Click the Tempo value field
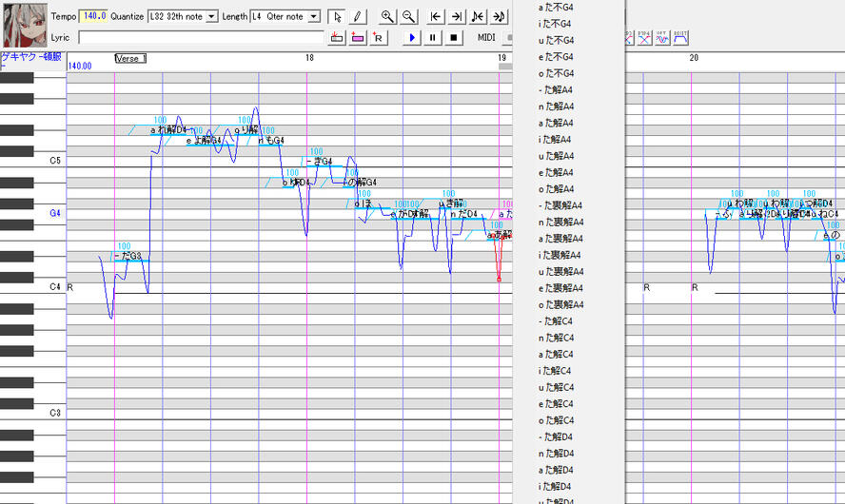The height and width of the screenshot is (504, 845). 93,17
